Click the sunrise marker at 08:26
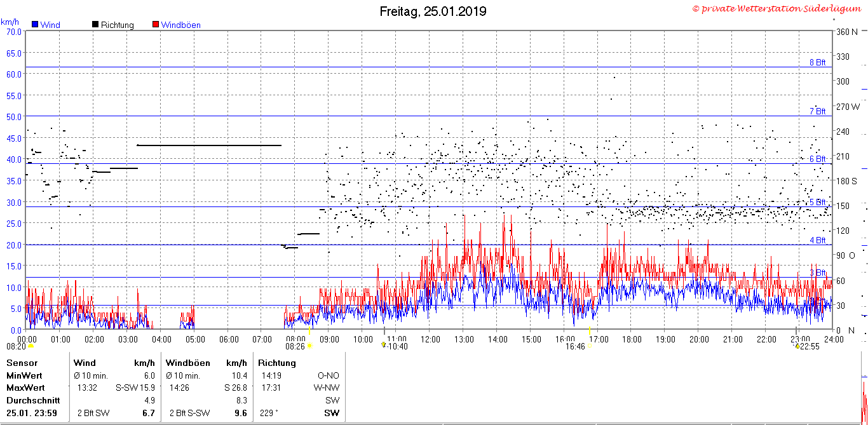 point(309,347)
